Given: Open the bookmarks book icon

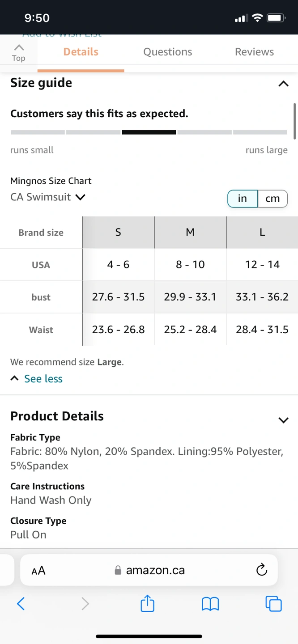Looking at the screenshot, I should tap(210, 604).
